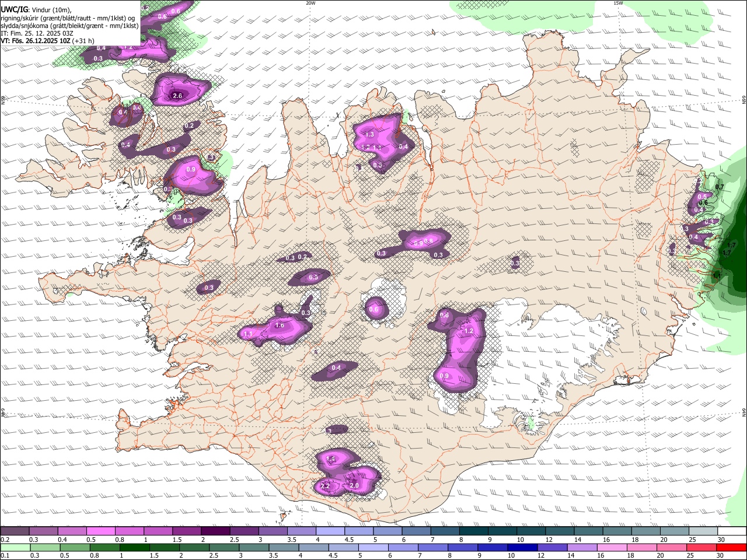Click the valid-time line 'VT: Fös. 26.12.2025 10Z'

36,41
